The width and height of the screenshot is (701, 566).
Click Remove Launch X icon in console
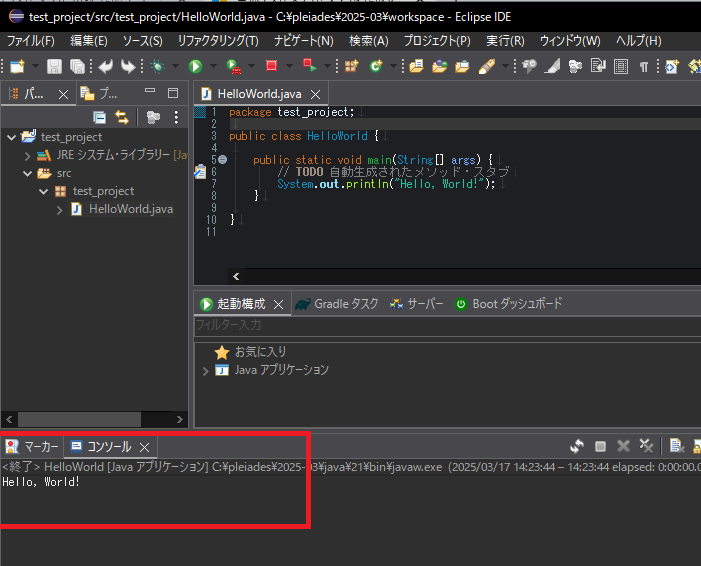coord(623,446)
